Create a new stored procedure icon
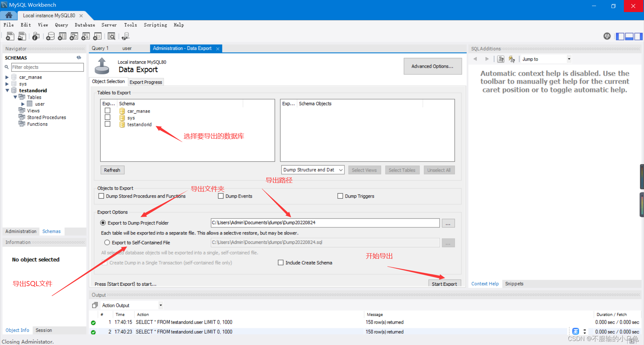The width and height of the screenshot is (644, 345). 86,36
